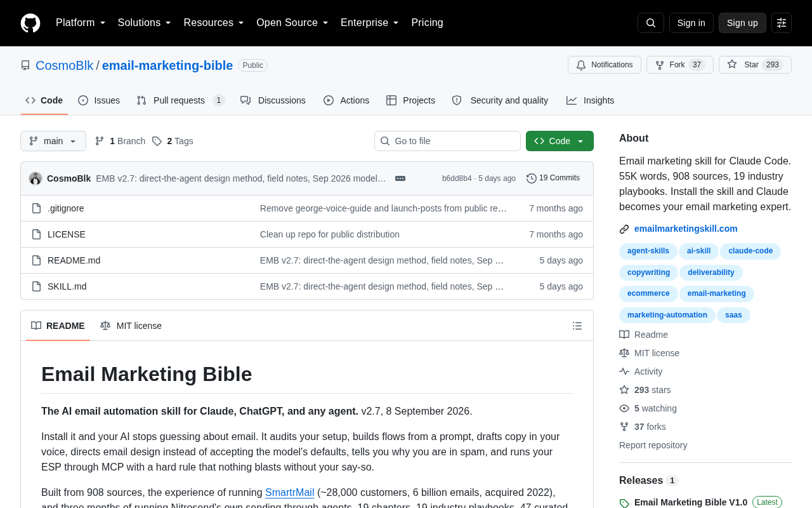The height and width of the screenshot is (508, 812).
Task: Click the branch icon beside 1 Branch
Action: pos(100,141)
